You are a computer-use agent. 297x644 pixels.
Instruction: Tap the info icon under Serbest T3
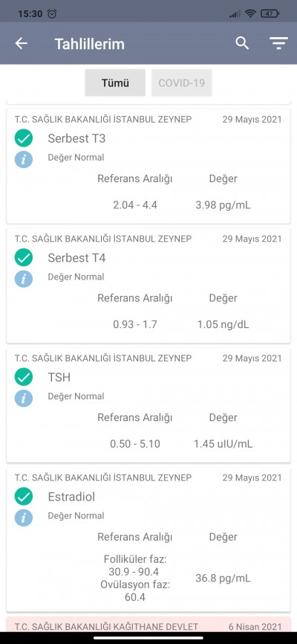tap(24, 159)
